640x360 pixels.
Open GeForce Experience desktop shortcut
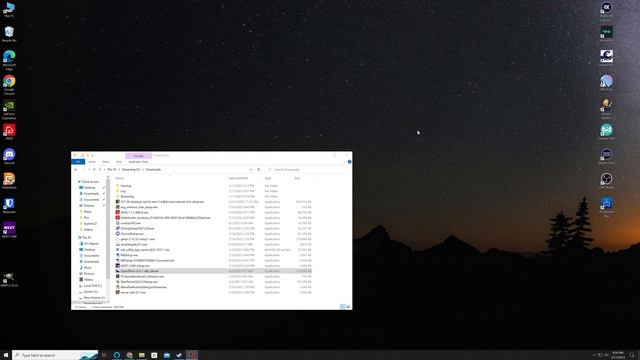click(9, 109)
